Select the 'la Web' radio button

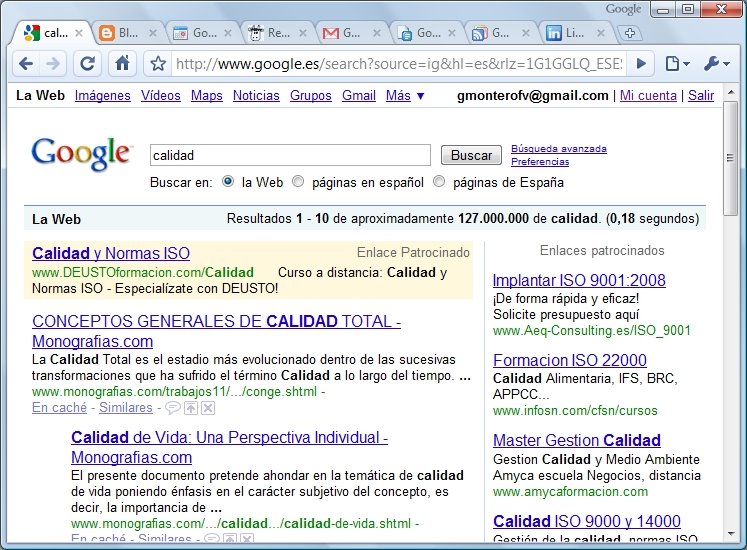click(228, 182)
